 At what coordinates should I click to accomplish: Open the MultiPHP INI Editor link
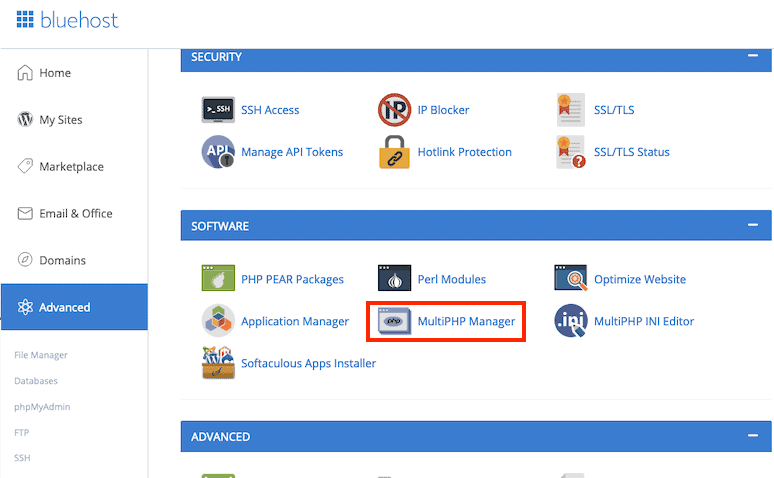(x=644, y=321)
